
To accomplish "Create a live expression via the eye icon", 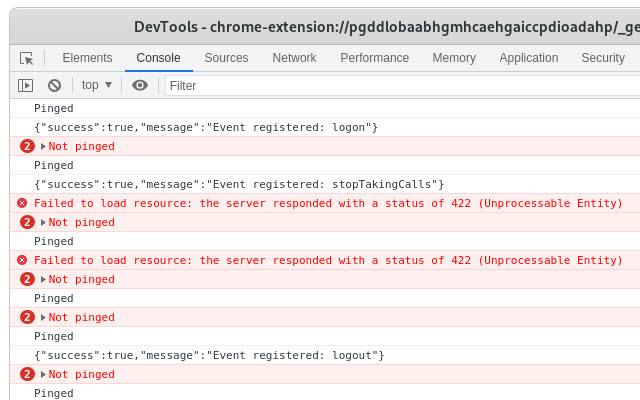I will click(140, 85).
